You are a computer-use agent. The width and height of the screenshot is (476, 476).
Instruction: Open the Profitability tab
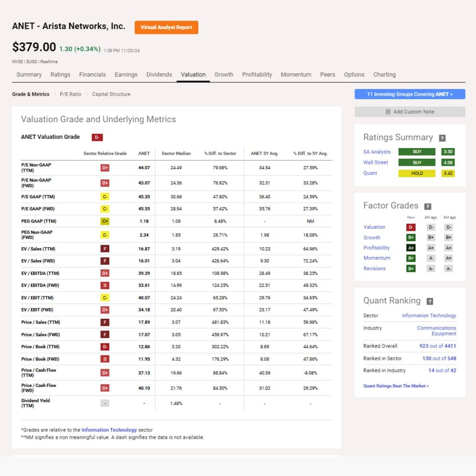click(x=257, y=74)
